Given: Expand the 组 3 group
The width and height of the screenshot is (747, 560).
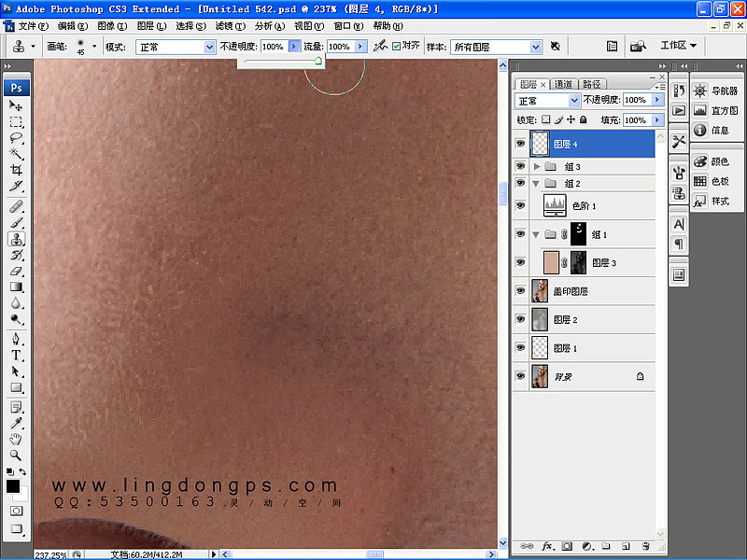Looking at the screenshot, I should click(537, 166).
